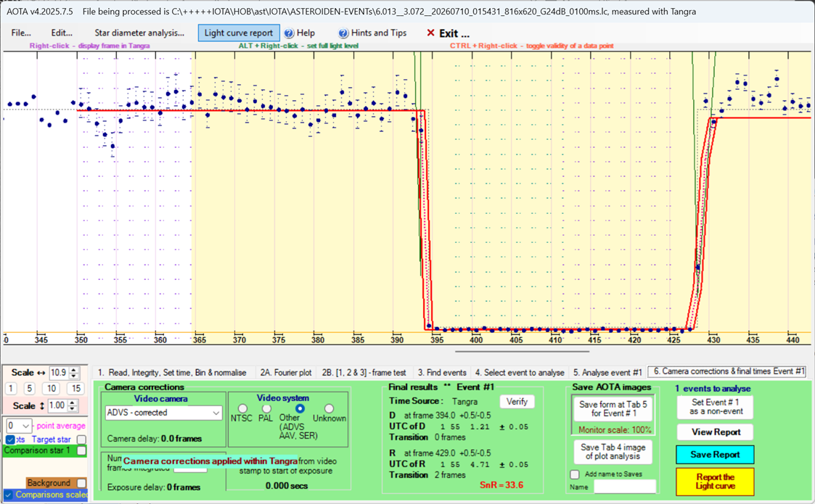Open Star diameter analysis... menu
Screen dimensions: 815x504
[139, 33]
